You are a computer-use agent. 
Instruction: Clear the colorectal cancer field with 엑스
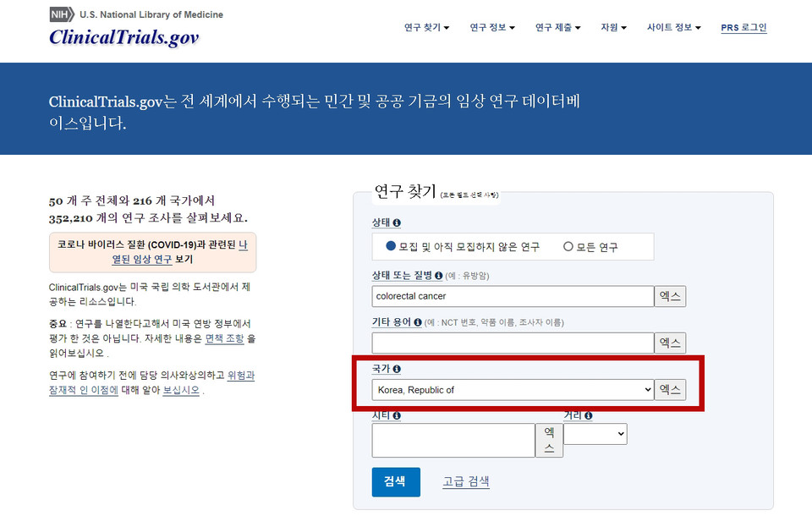pos(670,296)
